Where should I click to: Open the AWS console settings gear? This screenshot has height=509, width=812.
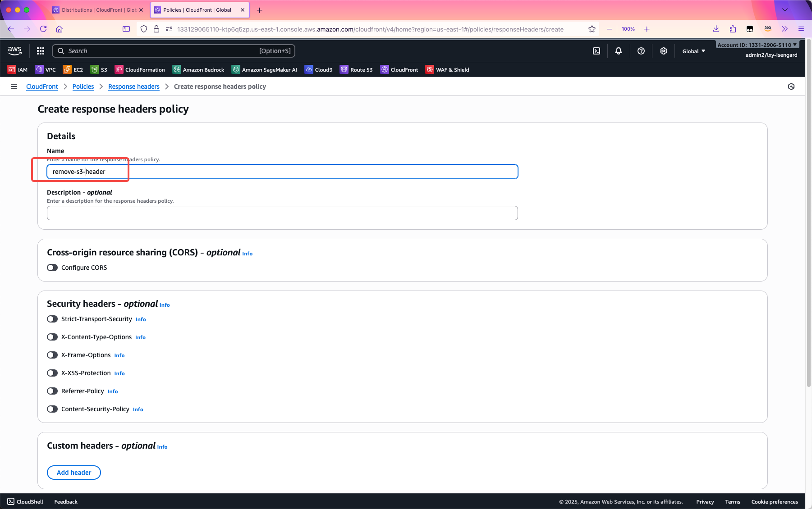[x=663, y=51]
